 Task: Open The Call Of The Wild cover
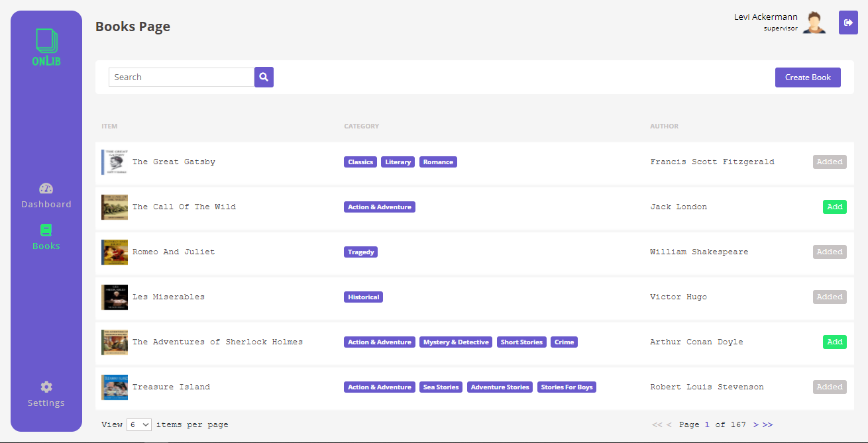coord(115,207)
